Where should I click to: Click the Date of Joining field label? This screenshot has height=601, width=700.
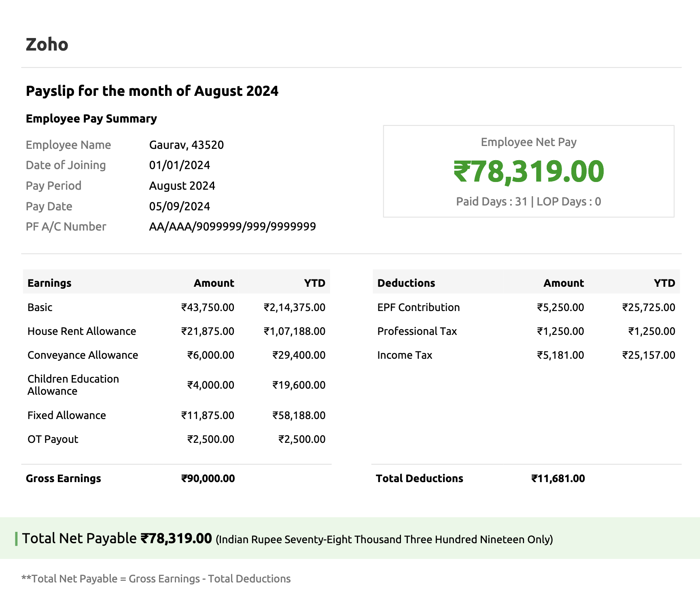coord(66,165)
